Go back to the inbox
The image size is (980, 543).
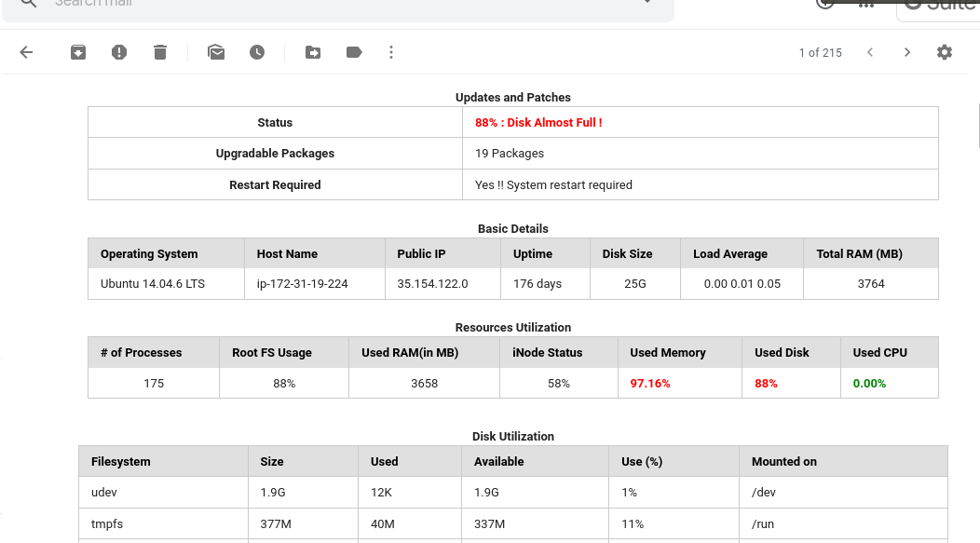26,52
